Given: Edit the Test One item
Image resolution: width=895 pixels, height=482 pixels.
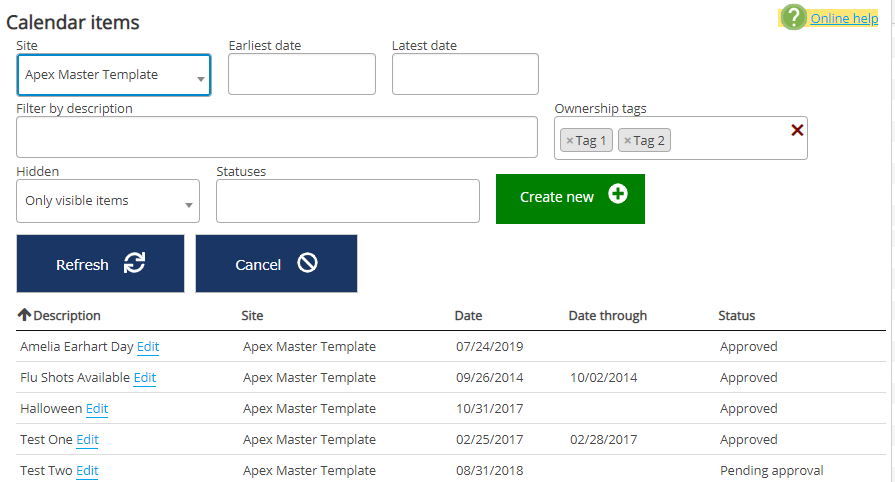Looking at the screenshot, I should tap(88, 440).
